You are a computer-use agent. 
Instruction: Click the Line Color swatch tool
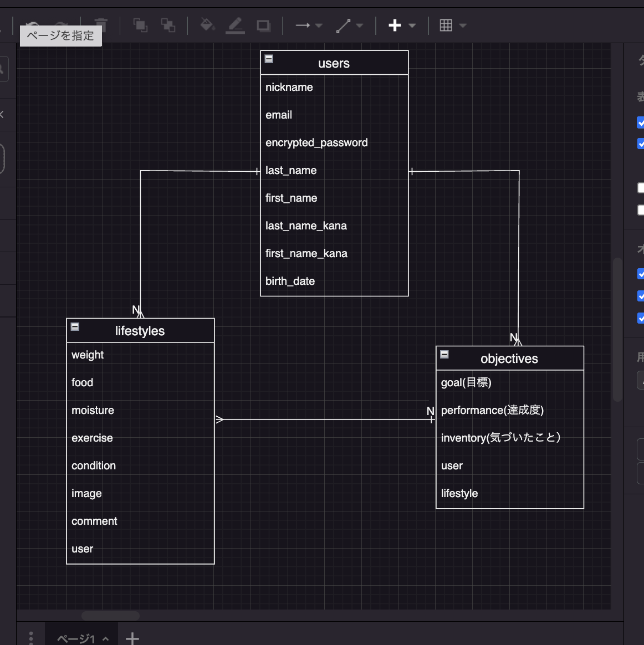coord(235,25)
